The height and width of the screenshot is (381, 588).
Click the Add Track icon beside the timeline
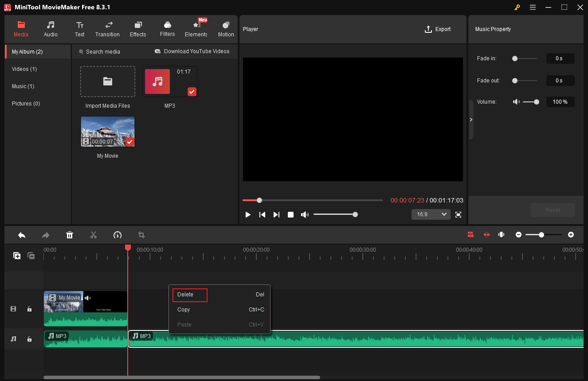17,256
